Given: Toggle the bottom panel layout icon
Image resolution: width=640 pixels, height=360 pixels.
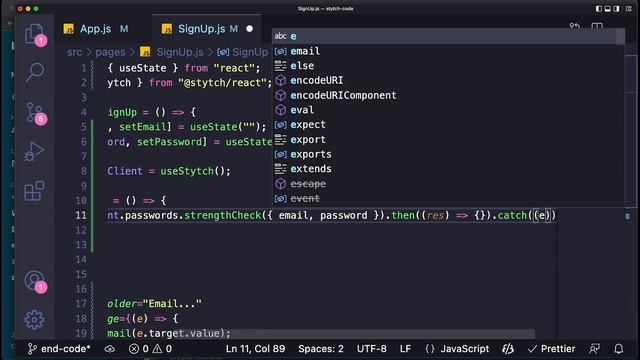Looking at the screenshot, I should [x=608, y=9].
